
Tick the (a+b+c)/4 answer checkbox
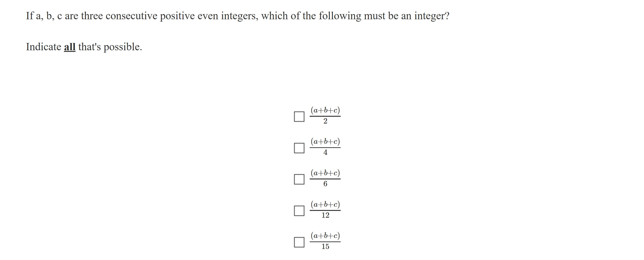coord(299,148)
